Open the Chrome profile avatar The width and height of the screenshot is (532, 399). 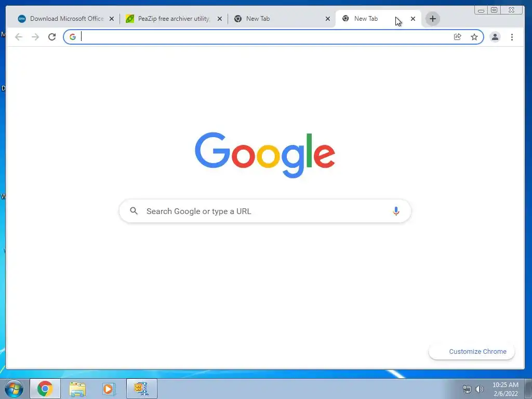(x=495, y=37)
